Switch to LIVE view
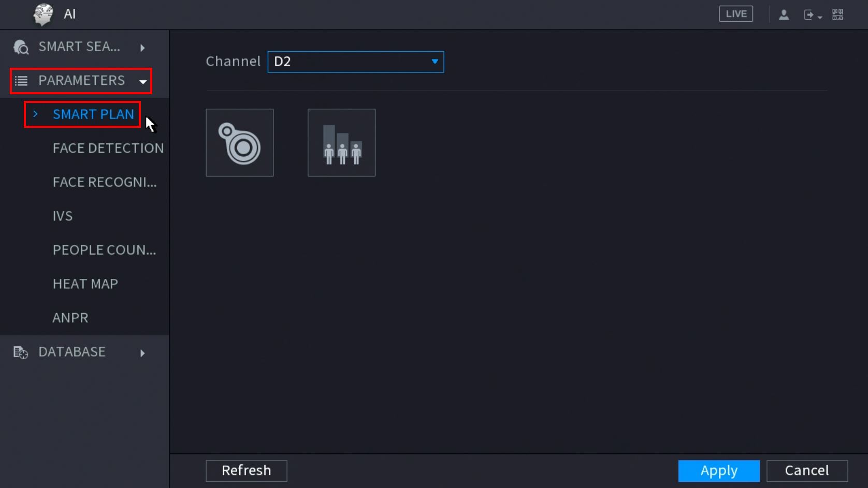This screenshot has height=488, width=868. (736, 14)
